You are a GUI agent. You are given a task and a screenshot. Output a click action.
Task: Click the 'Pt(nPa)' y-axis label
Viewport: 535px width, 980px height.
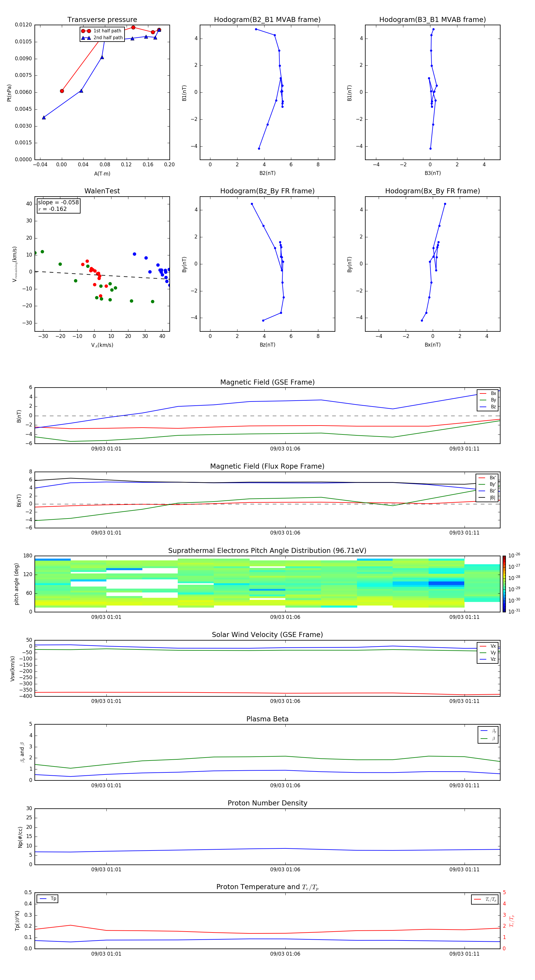pos(9,92)
